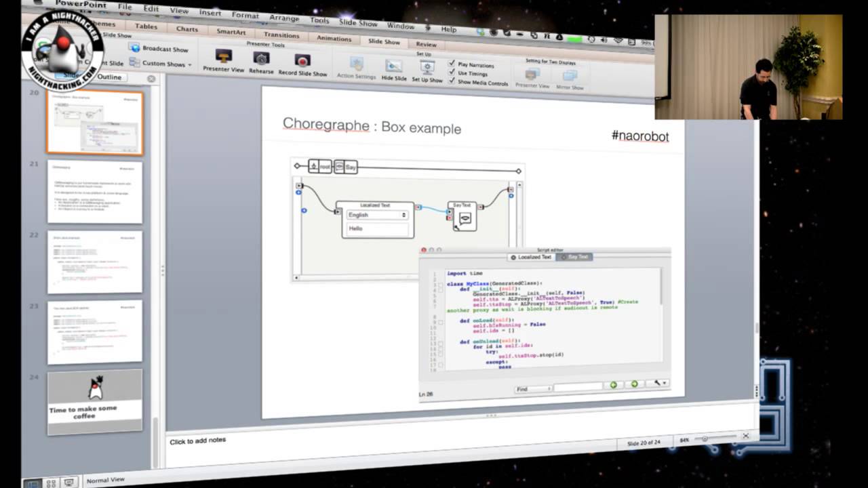Screen dimensions: 868x488
Task: Click the Presenter View icon under Two Displays
Action: tap(532, 74)
